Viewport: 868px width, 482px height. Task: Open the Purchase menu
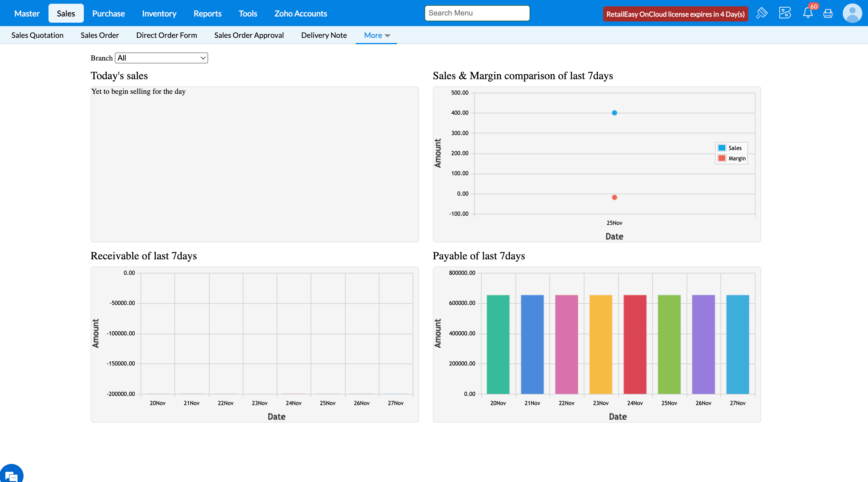click(108, 13)
